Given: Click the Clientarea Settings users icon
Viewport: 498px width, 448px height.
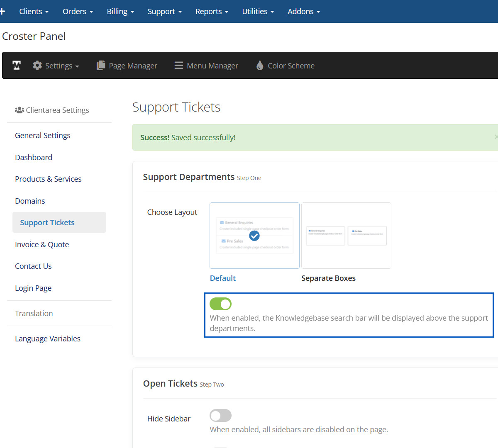Looking at the screenshot, I should (x=19, y=110).
